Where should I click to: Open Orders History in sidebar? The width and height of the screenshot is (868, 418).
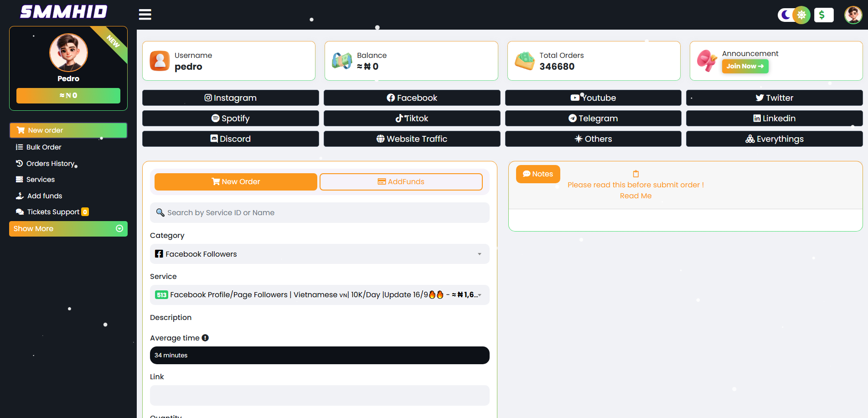click(45, 163)
